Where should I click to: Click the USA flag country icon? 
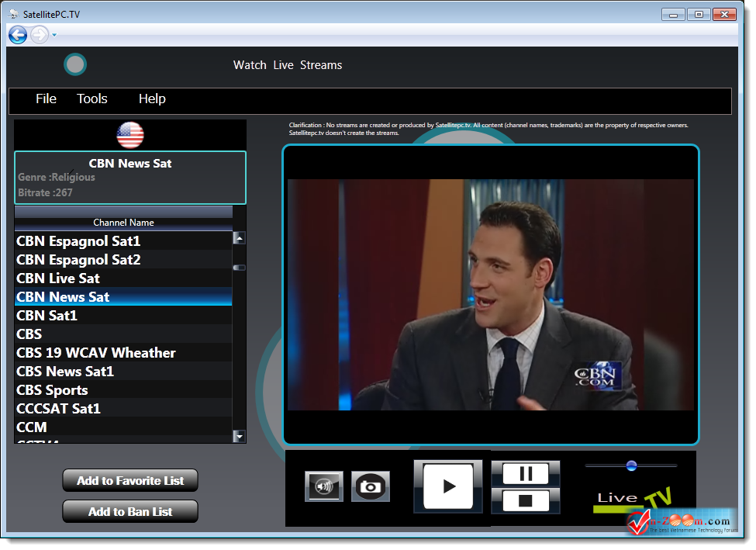coord(130,135)
